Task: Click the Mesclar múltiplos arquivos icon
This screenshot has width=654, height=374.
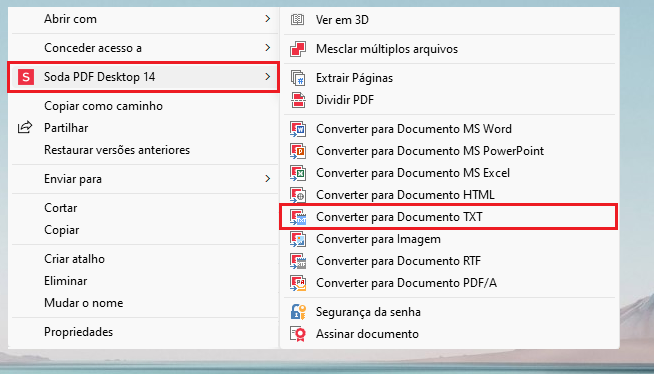Action: [298, 49]
